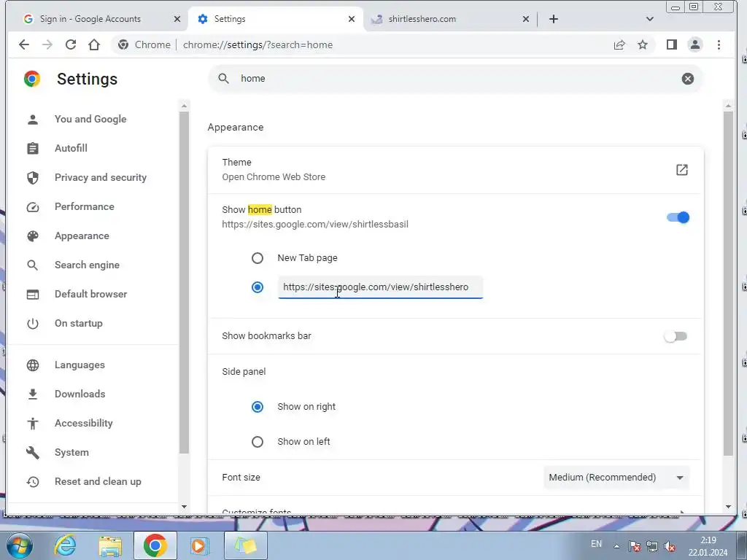Switch to the shirtlesshero.com tab
747x560 pixels.
pyautogui.click(x=450, y=19)
